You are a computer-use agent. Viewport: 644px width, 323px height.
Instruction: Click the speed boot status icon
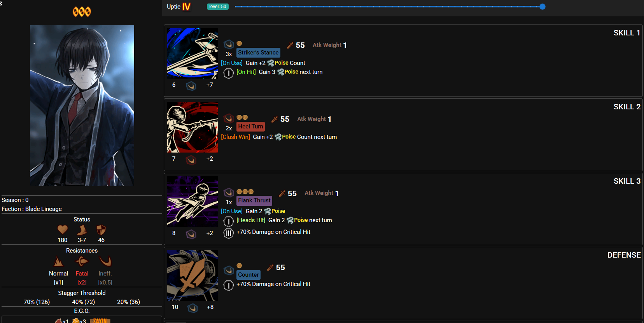pos(82,230)
